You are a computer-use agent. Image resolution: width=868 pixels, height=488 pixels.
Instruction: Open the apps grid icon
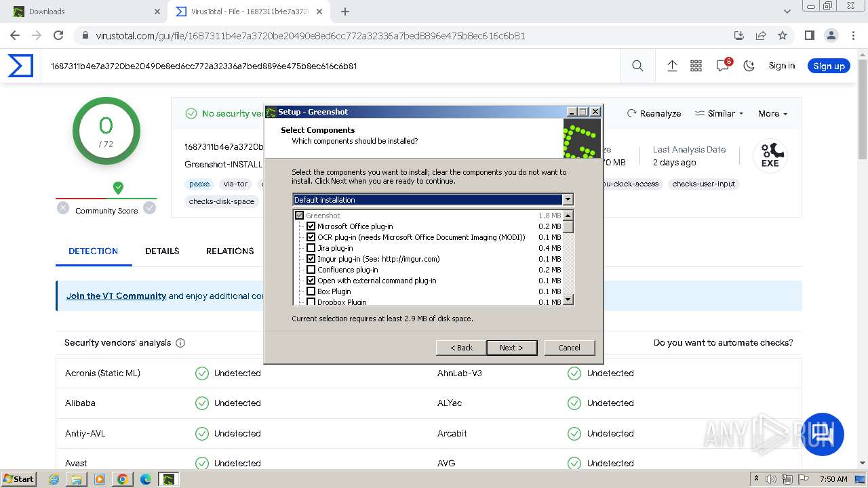(696, 66)
